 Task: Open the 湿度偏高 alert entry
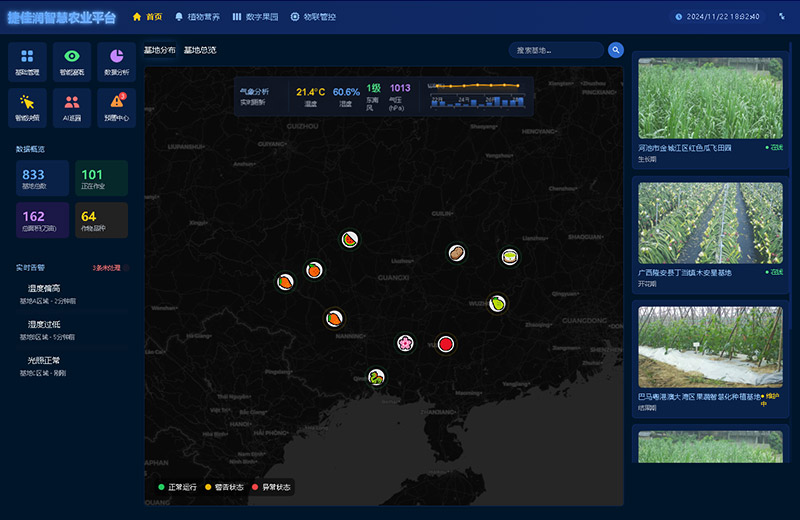(72, 294)
